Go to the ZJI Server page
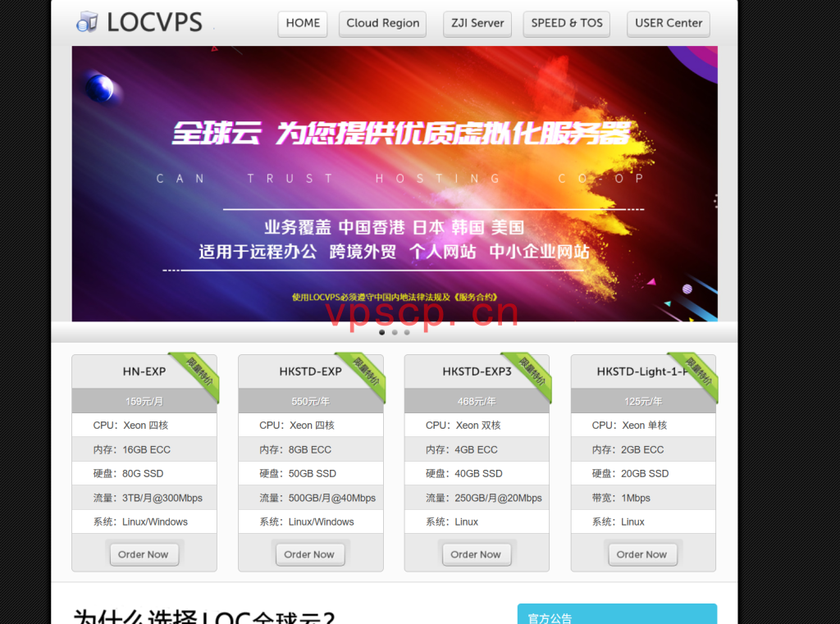840x624 pixels. pos(477,24)
